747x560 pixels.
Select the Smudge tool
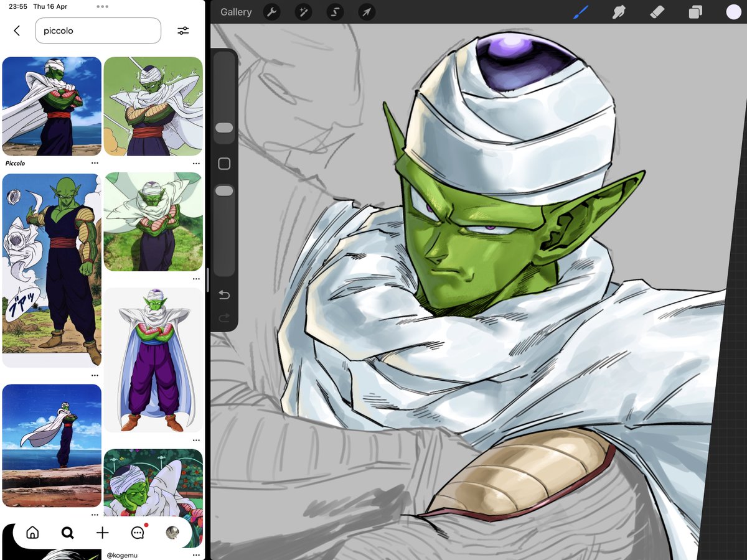click(x=619, y=12)
